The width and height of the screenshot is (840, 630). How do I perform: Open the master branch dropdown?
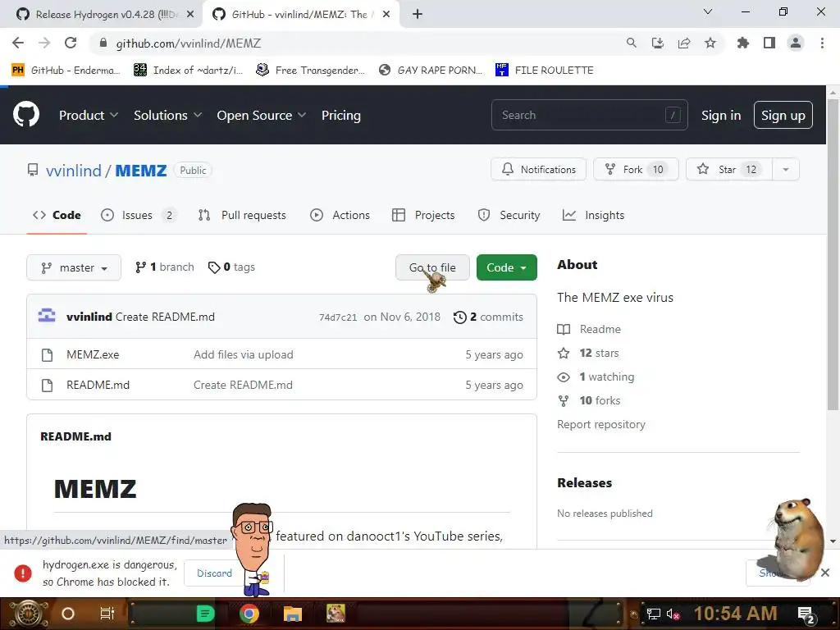point(74,267)
